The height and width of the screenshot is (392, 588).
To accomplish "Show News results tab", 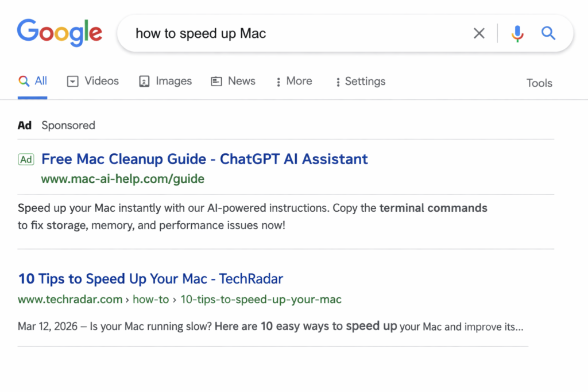I will 233,81.
